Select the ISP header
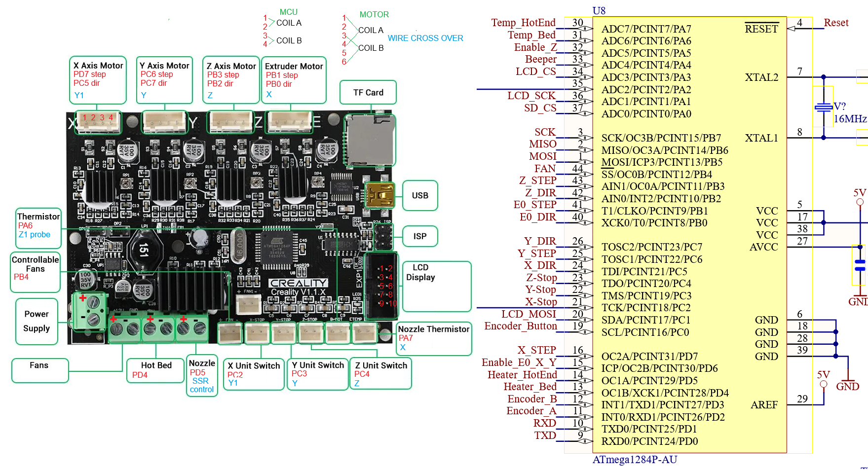The width and height of the screenshot is (868, 471). 383,235
